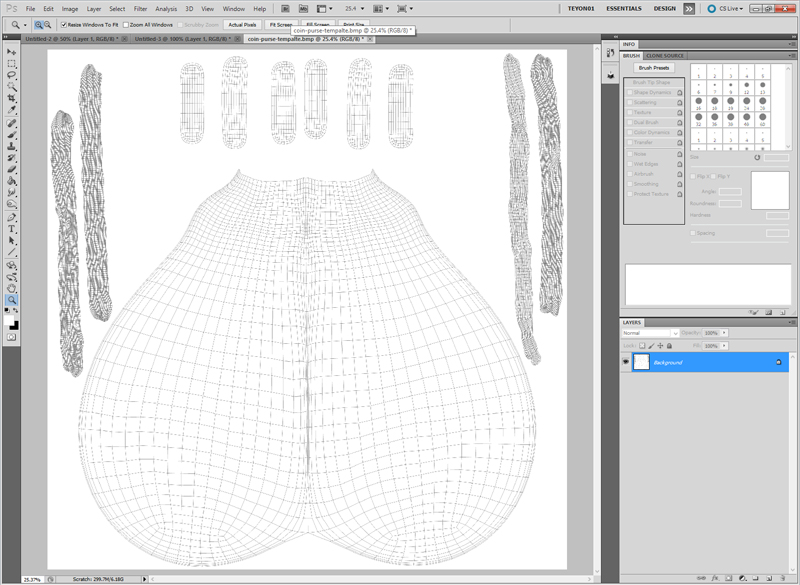Click the Brush Presets button

(655, 68)
